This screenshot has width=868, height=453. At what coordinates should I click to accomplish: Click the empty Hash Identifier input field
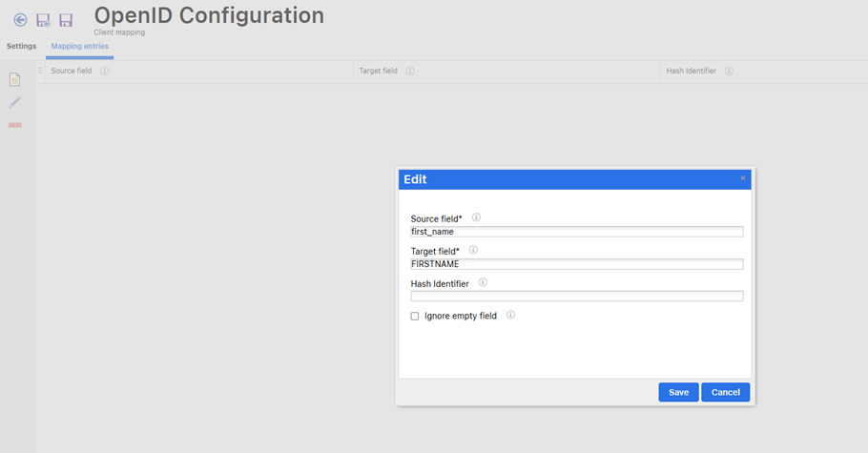click(x=576, y=297)
